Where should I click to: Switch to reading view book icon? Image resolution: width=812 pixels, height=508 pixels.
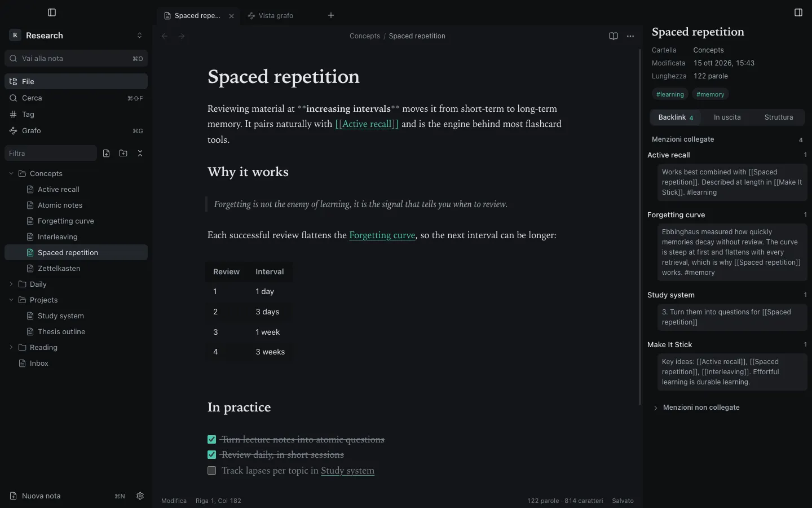click(x=614, y=36)
